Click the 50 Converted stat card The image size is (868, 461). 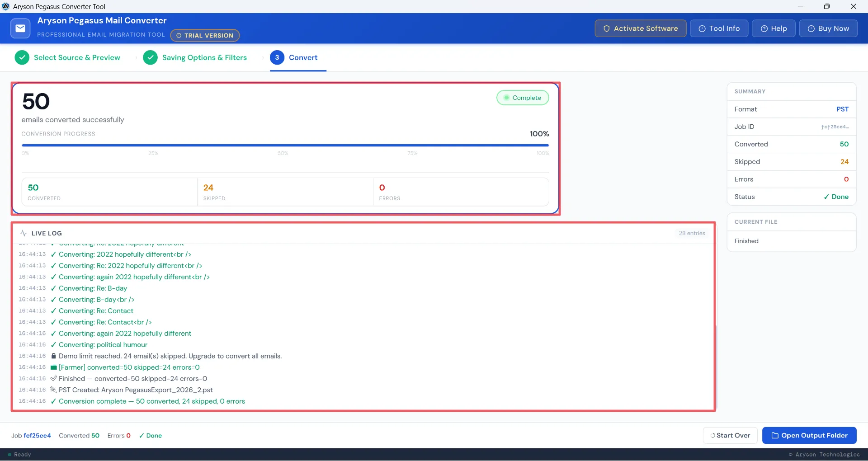109,192
